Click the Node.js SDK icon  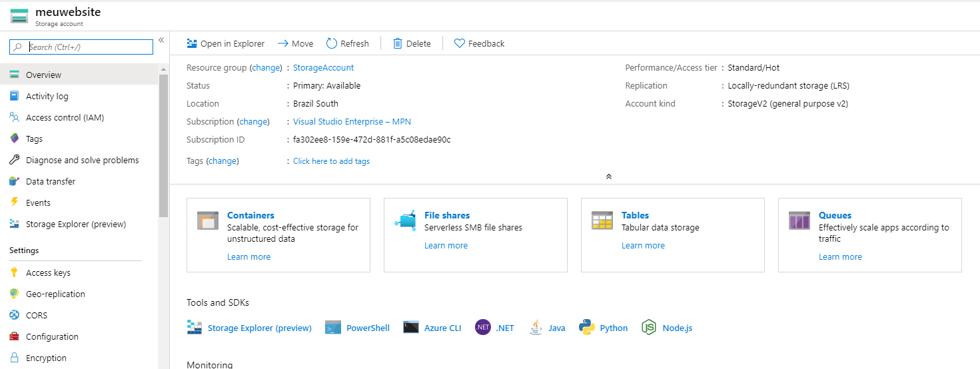[x=648, y=328]
